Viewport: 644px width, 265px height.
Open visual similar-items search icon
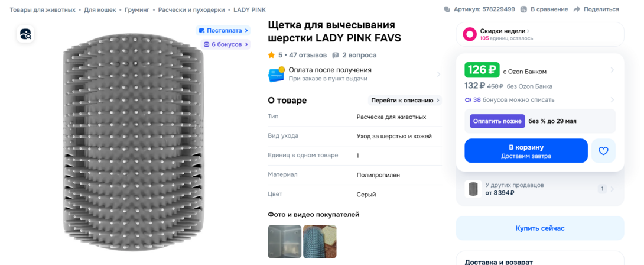[x=25, y=34]
